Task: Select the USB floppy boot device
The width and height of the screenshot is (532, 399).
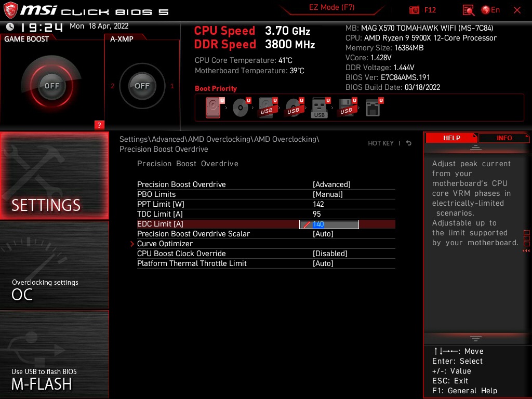Action: (x=347, y=108)
